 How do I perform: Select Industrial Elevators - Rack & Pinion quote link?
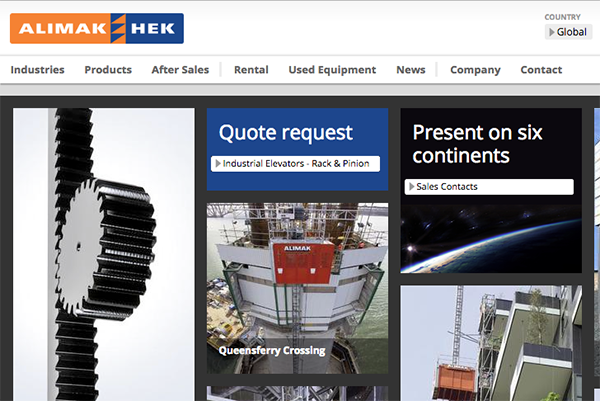295,164
